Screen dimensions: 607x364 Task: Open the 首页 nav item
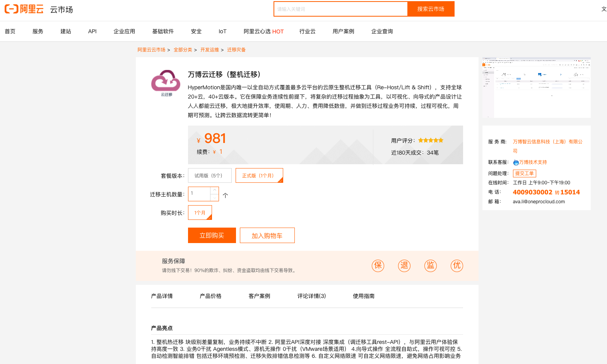click(10, 31)
